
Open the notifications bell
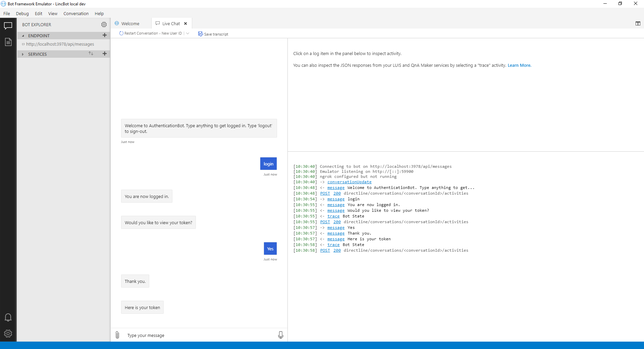(8, 317)
